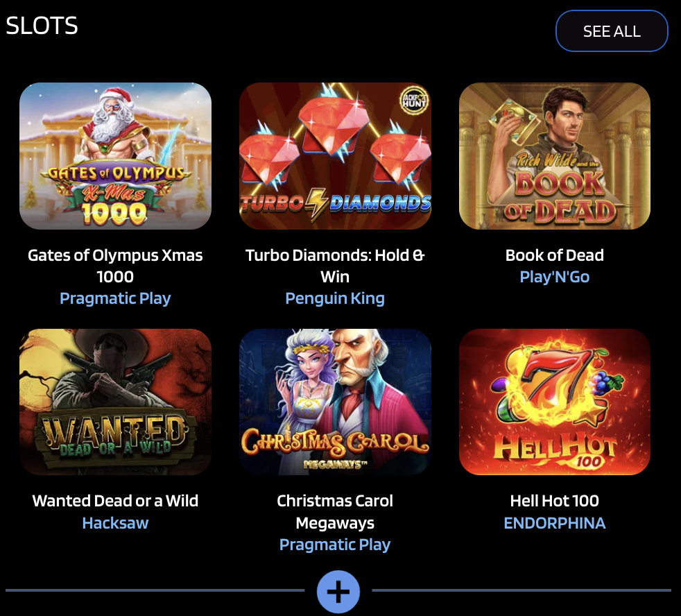Viewport: 681px width, 616px height.
Task: Open the Gates of Olympus Xmas 1000 thumbnail
Action: [115, 155]
